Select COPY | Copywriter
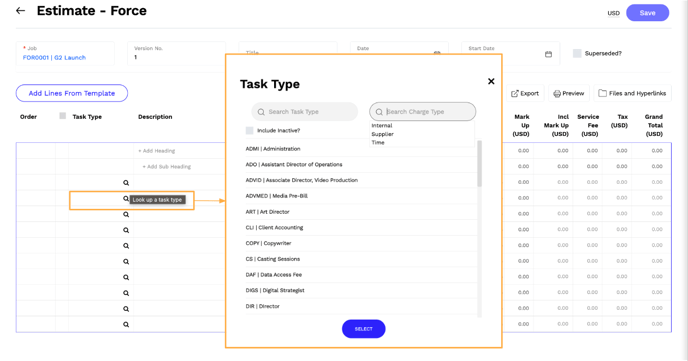The height and width of the screenshot is (361, 688). 361,243
